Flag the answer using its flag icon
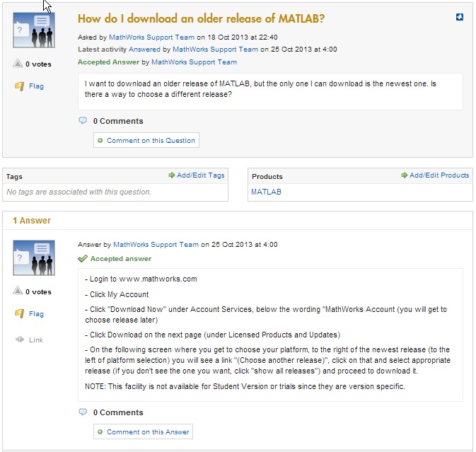 pyautogui.click(x=21, y=314)
